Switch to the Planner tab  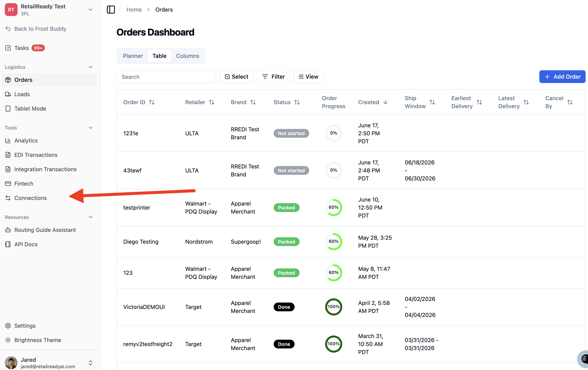click(x=133, y=56)
